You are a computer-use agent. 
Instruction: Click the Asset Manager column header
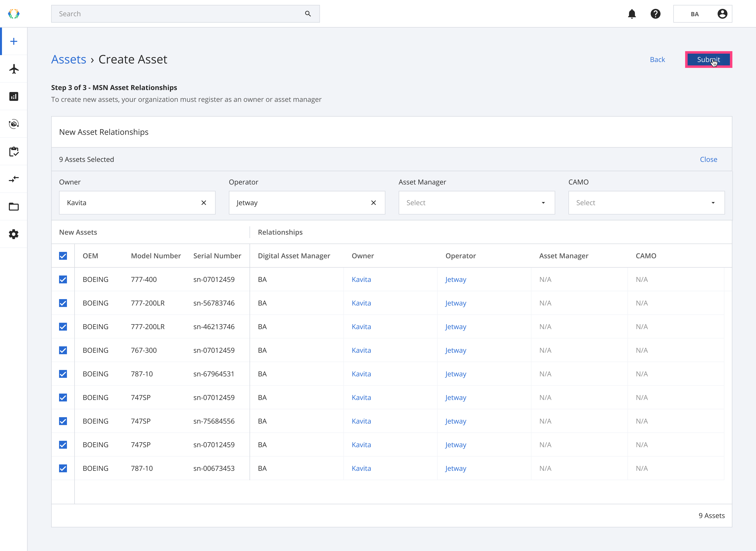[x=564, y=256]
